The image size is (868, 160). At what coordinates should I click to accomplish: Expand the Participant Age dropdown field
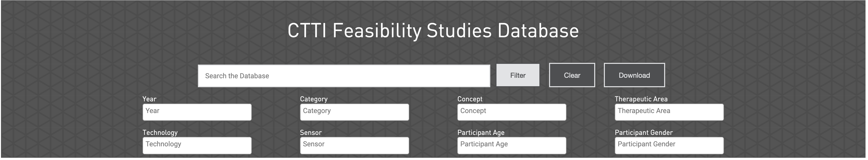click(511, 146)
